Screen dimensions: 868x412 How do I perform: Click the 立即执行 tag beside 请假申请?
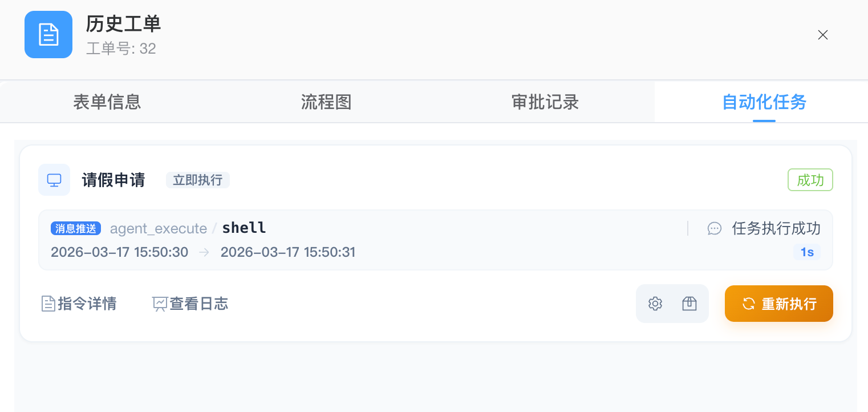pos(197,179)
